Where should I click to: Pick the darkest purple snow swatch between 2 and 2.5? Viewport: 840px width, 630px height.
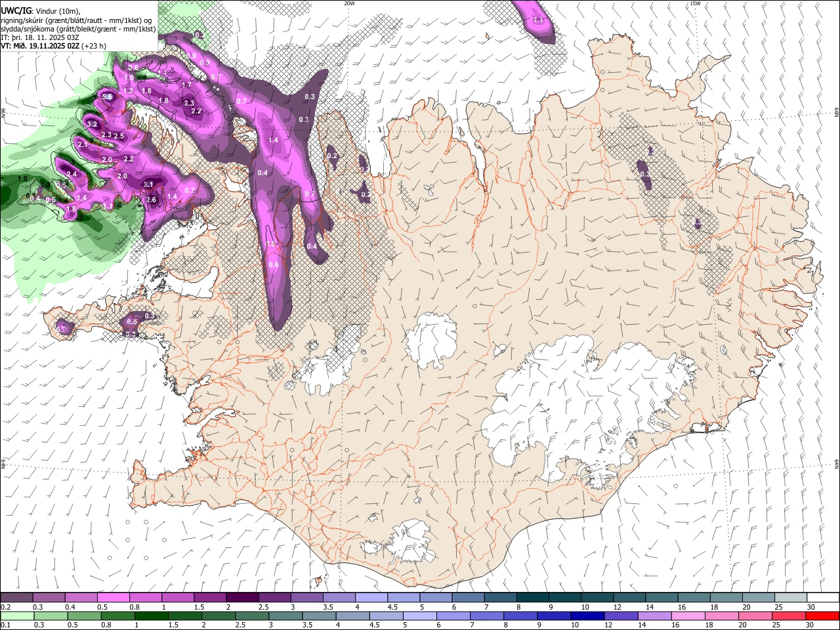tap(242, 597)
